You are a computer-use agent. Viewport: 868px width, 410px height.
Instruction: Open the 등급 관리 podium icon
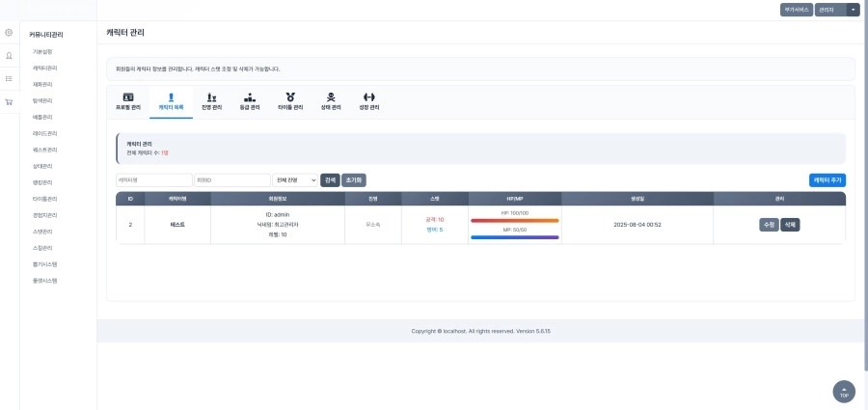click(250, 96)
